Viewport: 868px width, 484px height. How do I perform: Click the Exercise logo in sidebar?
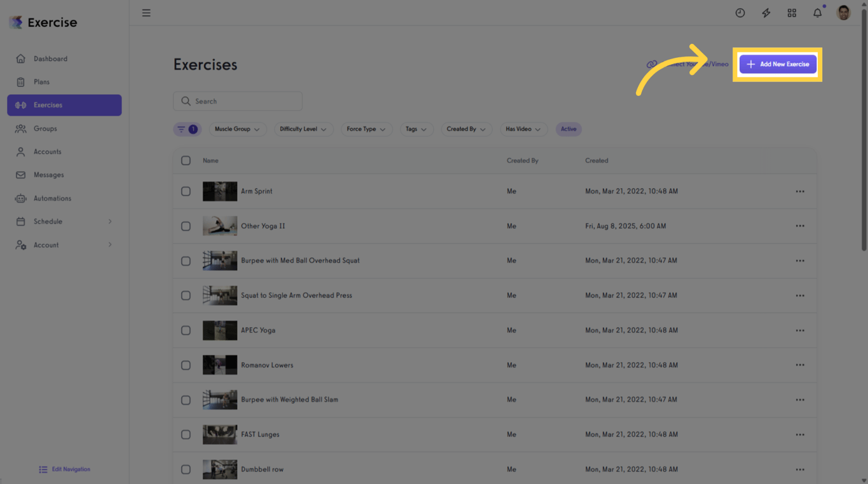click(x=43, y=22)
